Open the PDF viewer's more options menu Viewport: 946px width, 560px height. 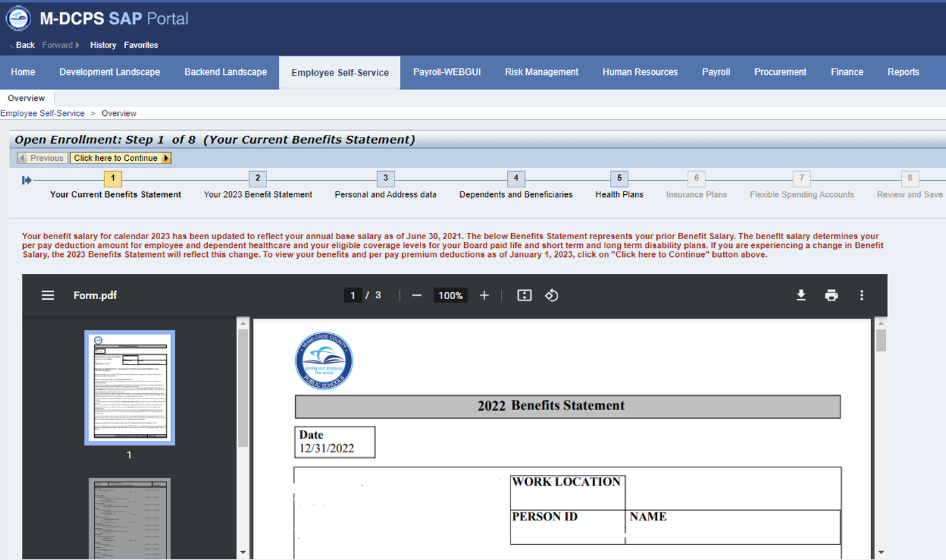(861, 295)
